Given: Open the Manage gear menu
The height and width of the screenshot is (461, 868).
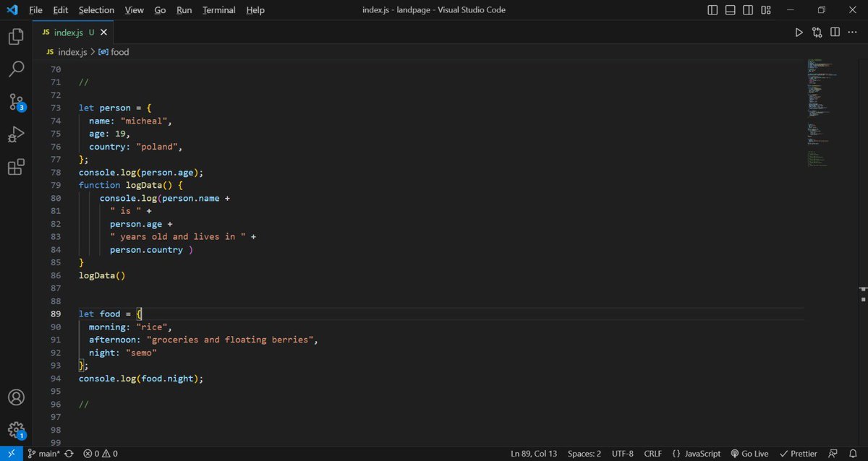Looking at the screenshot, I should click(16, 430).
